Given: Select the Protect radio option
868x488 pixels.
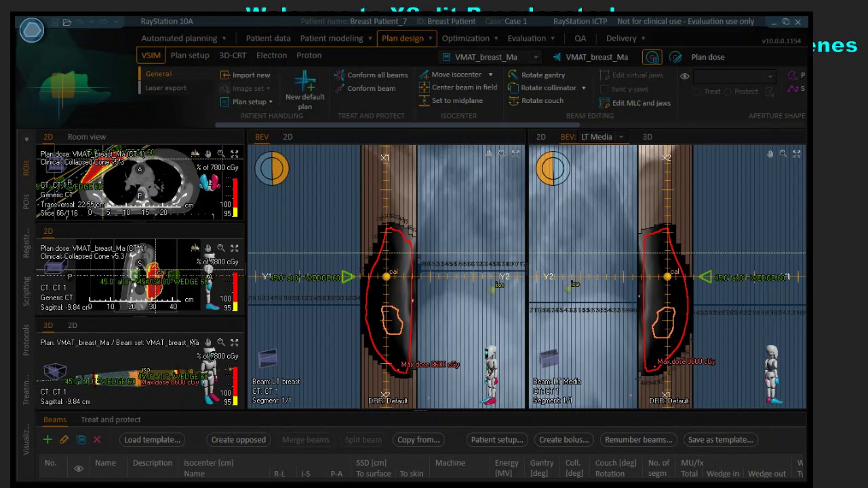Looking at the screenshot, I should (x=728, y=91).
